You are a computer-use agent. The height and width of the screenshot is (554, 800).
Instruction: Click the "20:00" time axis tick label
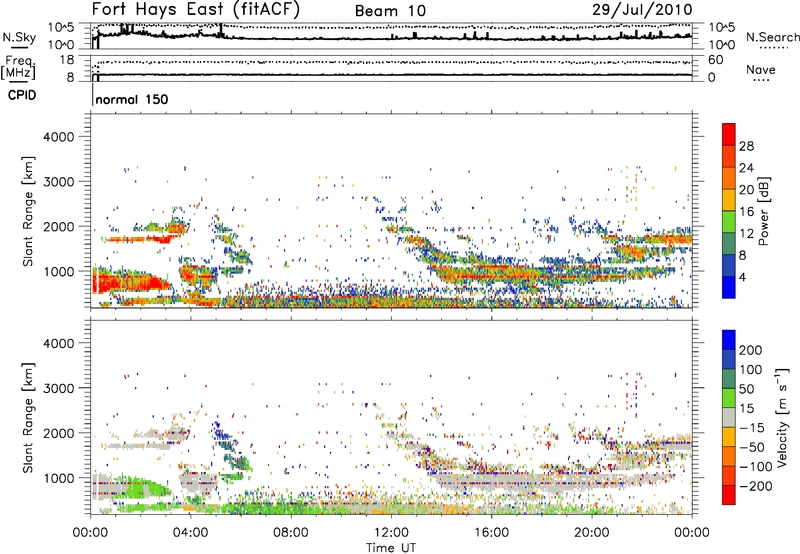coord(592,533)
